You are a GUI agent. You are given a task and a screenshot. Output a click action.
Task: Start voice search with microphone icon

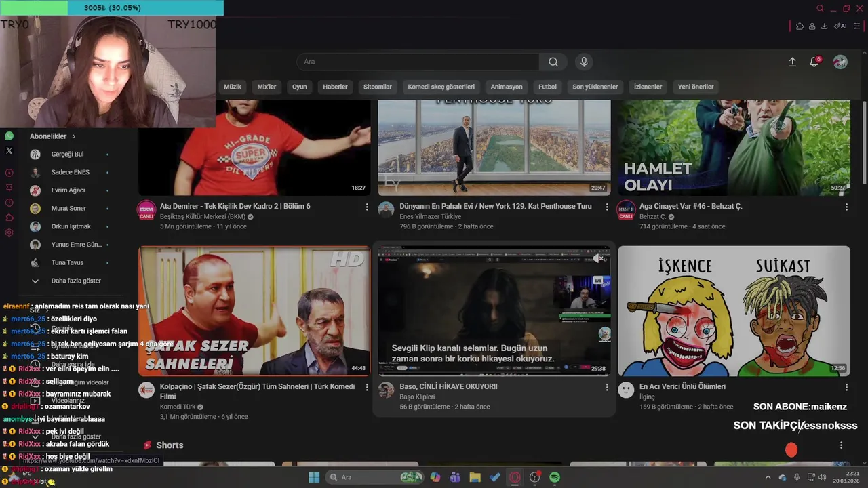[584, 62]
